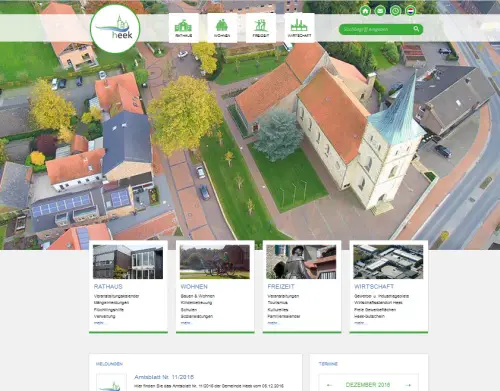This screenshot has width=500, height=391.
Task: Click the clock opening-hours icon
Action: 396,11
